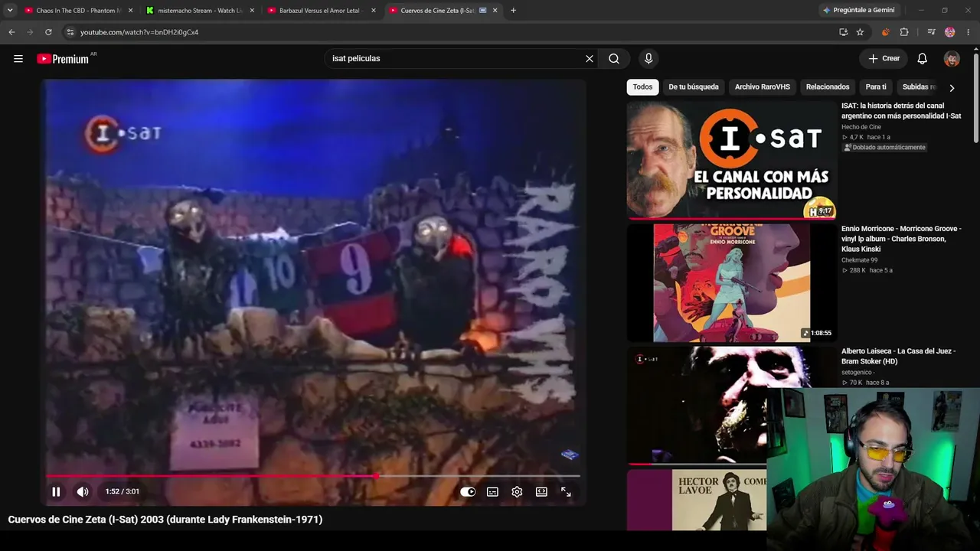This screenshot has width=980, height=551.
Task: Open the media controls toolbar icon
Action: point(931,32)
